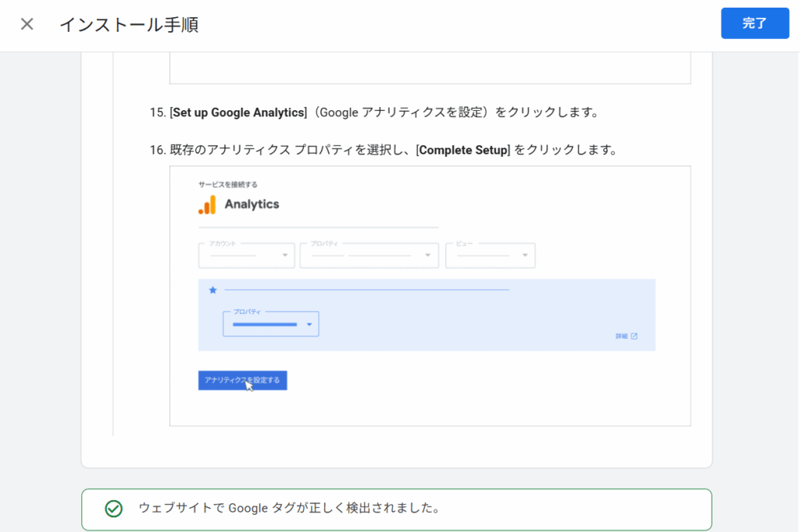Click the インストール手順 title
800x532 pixels.
[129, 24]
